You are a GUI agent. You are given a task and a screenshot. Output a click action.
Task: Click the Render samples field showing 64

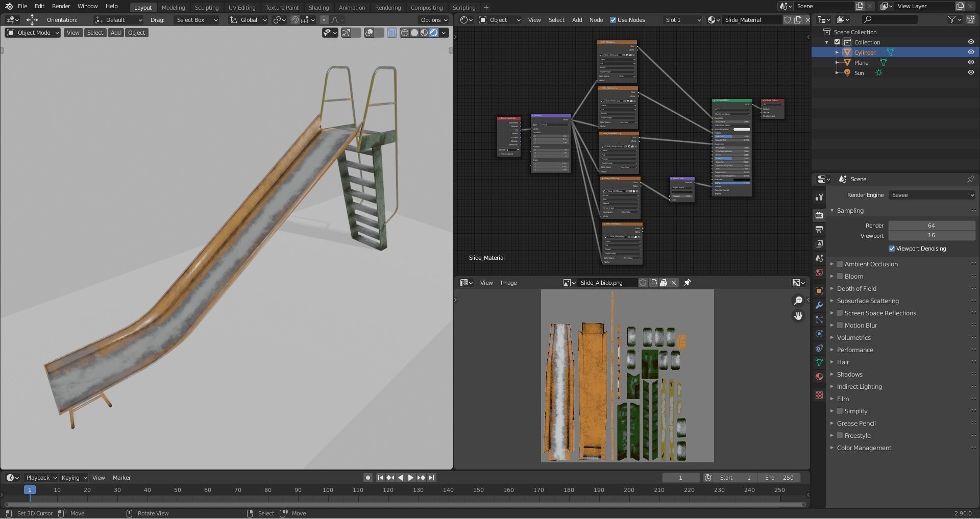[x=932, y=226]
